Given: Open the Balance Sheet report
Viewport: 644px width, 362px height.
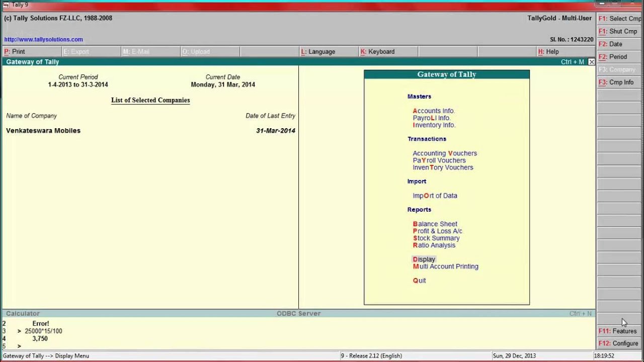Looking at the screenshot, I should pyautogui.click(x=435, y=224).
